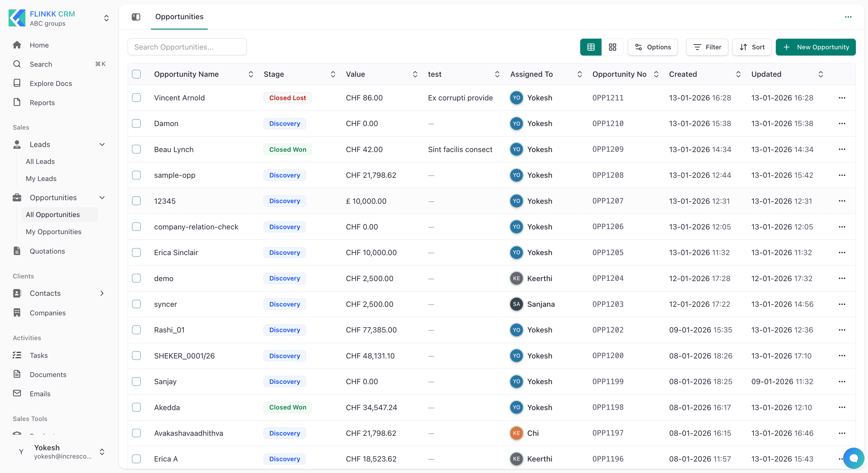Click the New Opportunity button
Image resolution: width=868 pixels, height=473 pixels.
(x=815, y=47)
